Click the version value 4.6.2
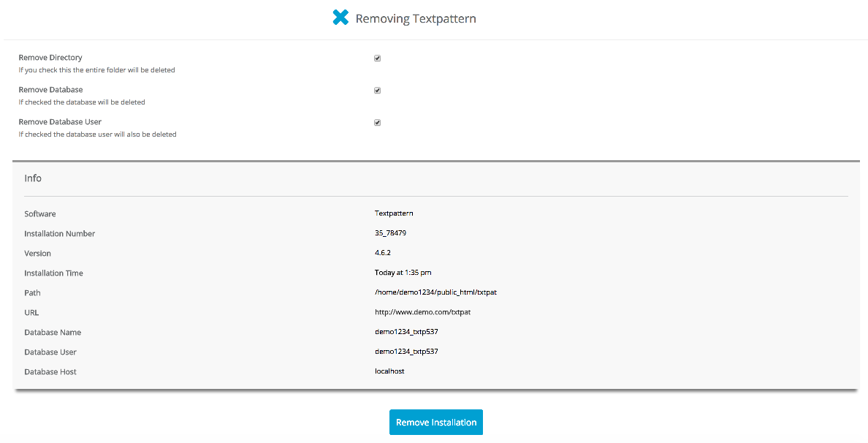868x443 pixels. [x=383, y=253]
